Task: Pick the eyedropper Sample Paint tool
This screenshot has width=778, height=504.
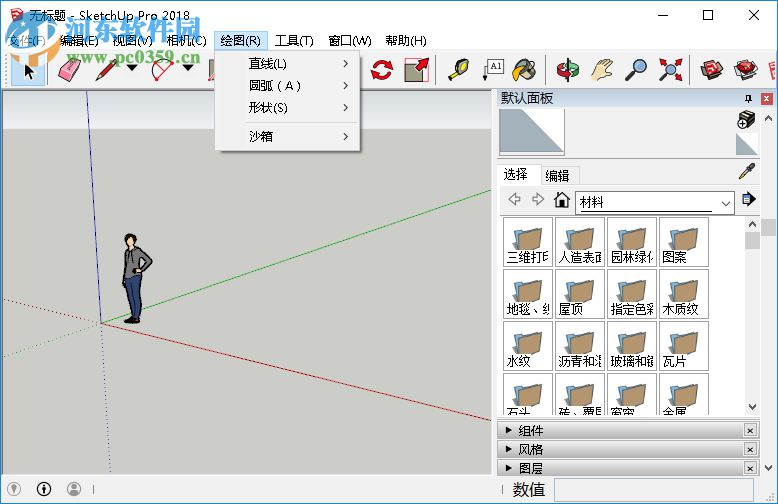Action: 747,171
